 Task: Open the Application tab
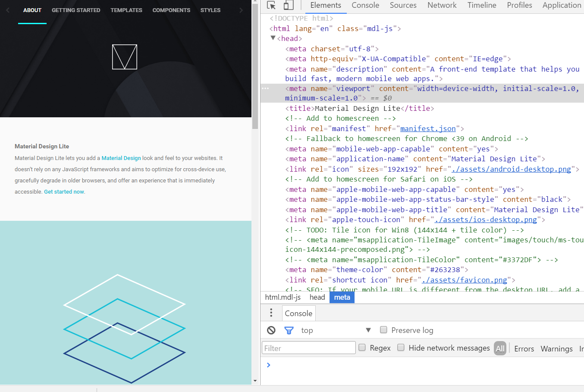pos(562,5)
